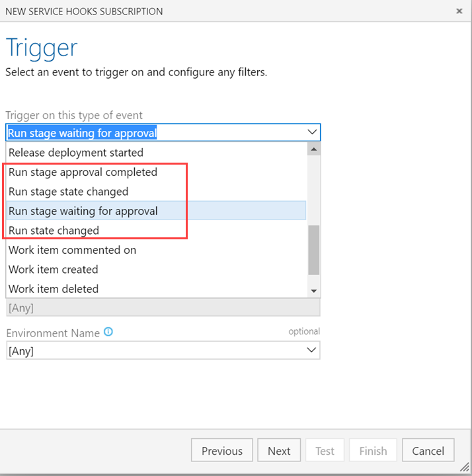Collapse the event type dropdown arrow
The width and height of the screenshot is (472, 476).
coord(312,132)
